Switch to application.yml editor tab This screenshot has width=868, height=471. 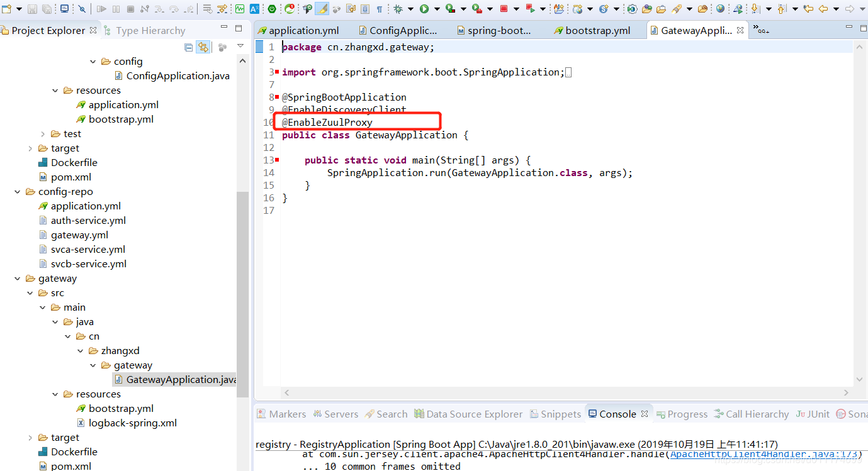tap(298, 30)
